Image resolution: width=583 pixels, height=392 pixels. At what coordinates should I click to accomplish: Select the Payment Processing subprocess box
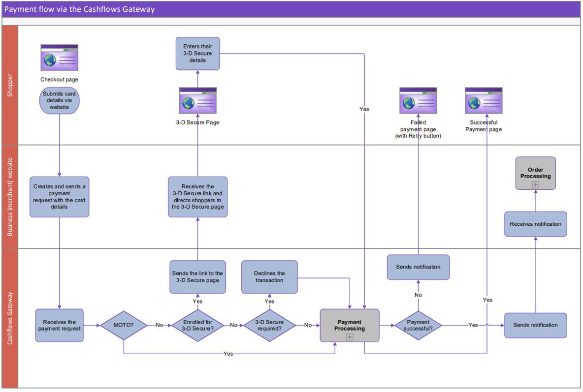tap(350, 326)
